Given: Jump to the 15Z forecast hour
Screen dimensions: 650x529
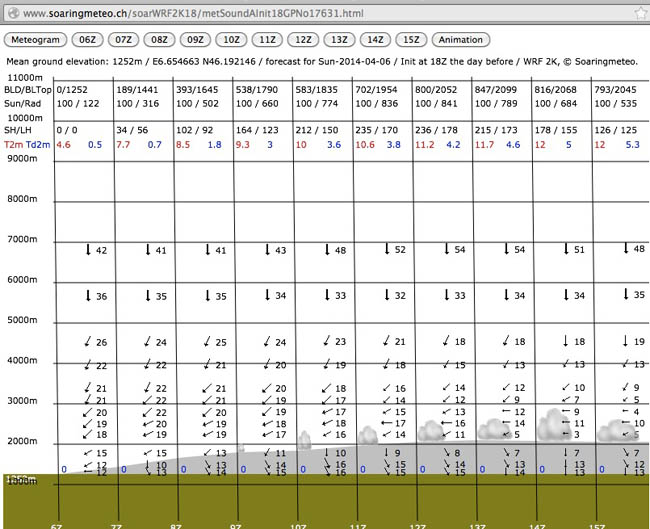Looking at the screenshot, I should [409, 40].
